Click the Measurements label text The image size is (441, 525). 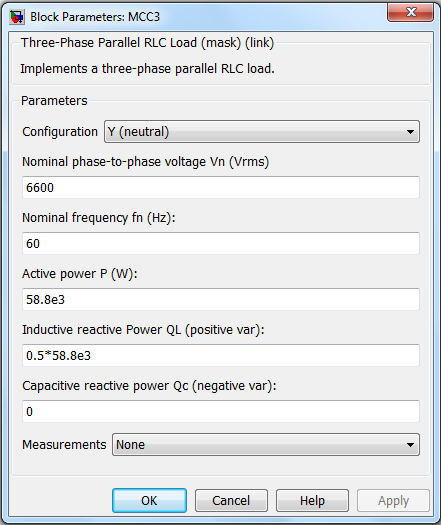click(x=64, y=445)
